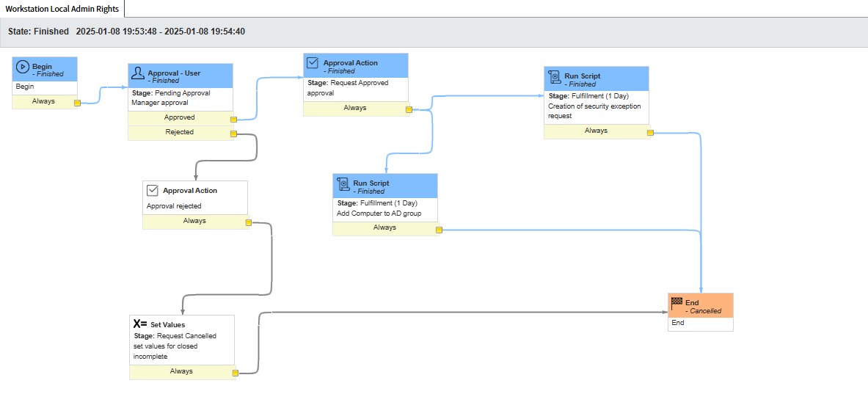The width and height of the screenshot is (868, 405).
Task: Click 'Approval rejected' description text
Action: tap(174, 206)
